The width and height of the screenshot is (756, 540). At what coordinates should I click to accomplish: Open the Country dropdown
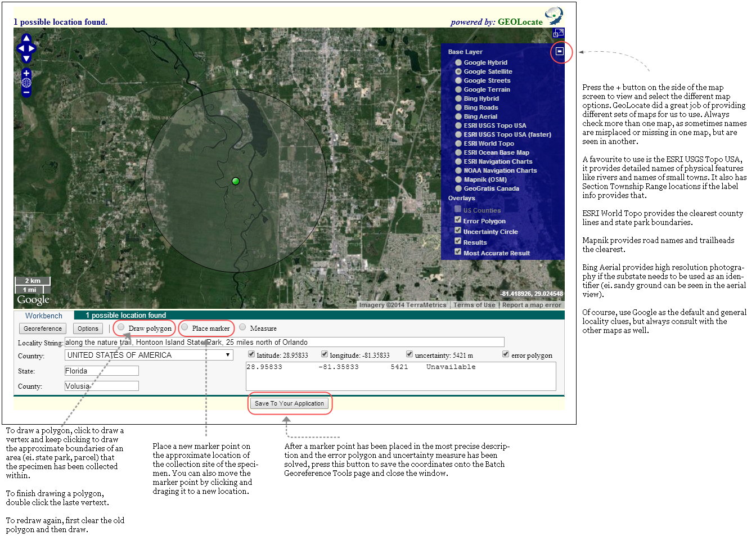[149, 355]
